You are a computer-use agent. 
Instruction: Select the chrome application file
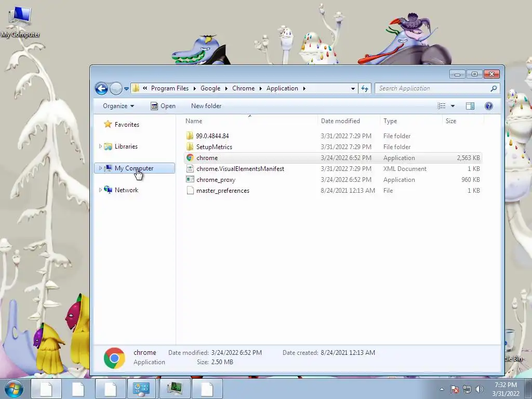(332, 158)
